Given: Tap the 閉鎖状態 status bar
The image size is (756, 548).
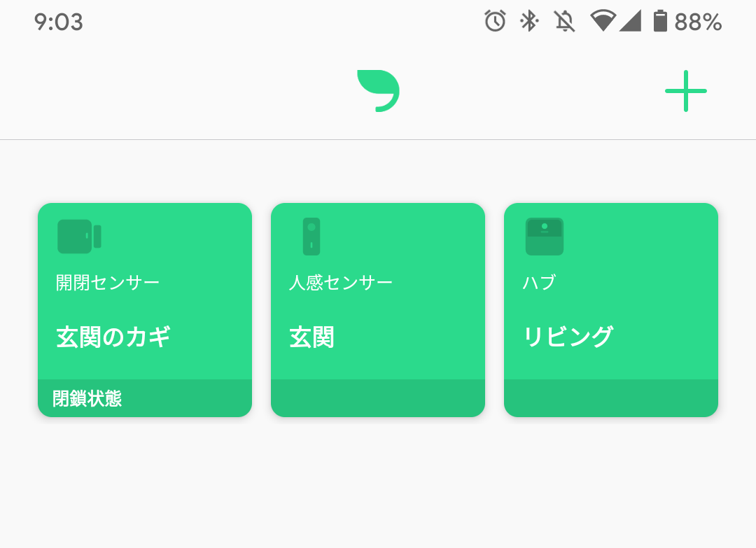Looking at the screenshot, I should (144, 399).
